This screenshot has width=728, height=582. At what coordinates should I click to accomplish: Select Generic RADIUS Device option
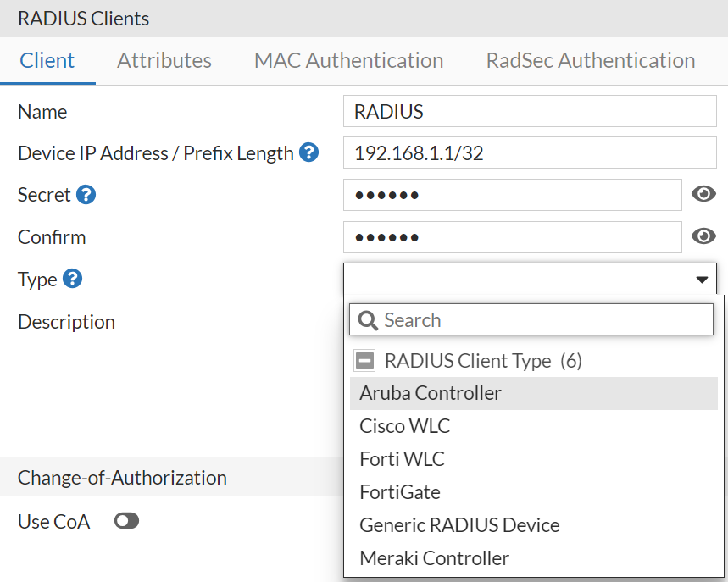[459, 525]
